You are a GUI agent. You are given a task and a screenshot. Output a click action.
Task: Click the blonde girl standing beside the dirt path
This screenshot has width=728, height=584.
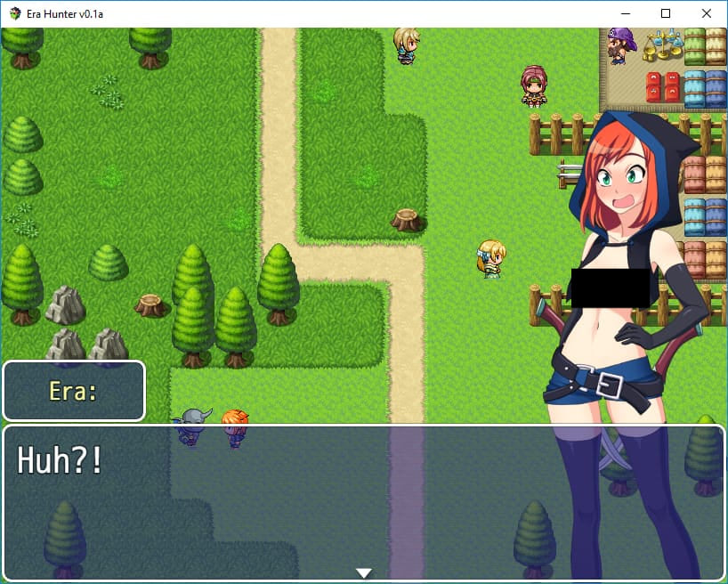tap(490, 259)
